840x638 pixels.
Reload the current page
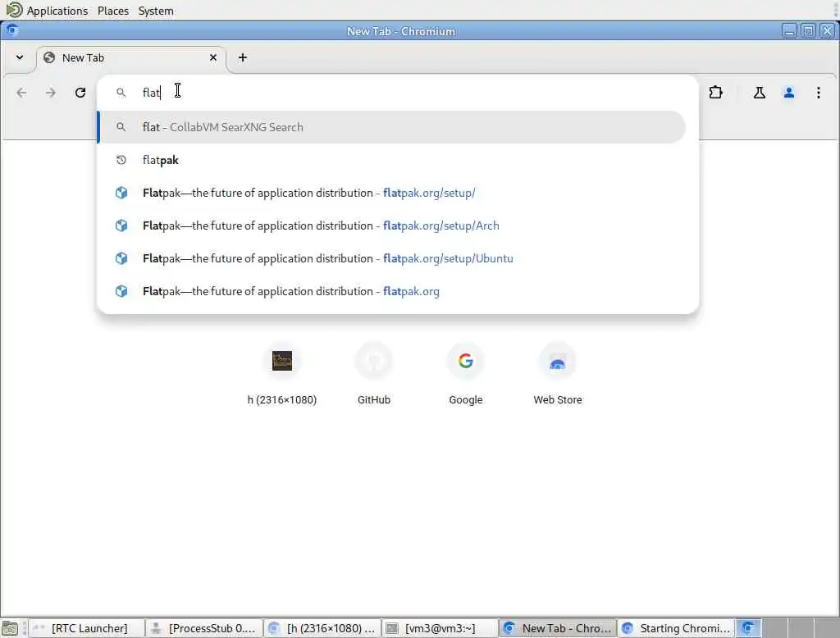tap(80, 93)
